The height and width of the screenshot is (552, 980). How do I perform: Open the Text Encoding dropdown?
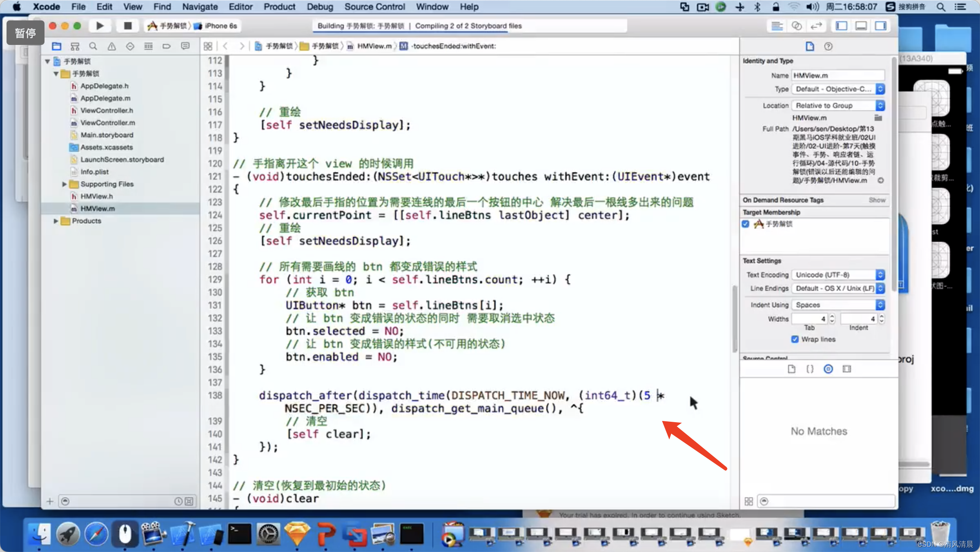838,275
